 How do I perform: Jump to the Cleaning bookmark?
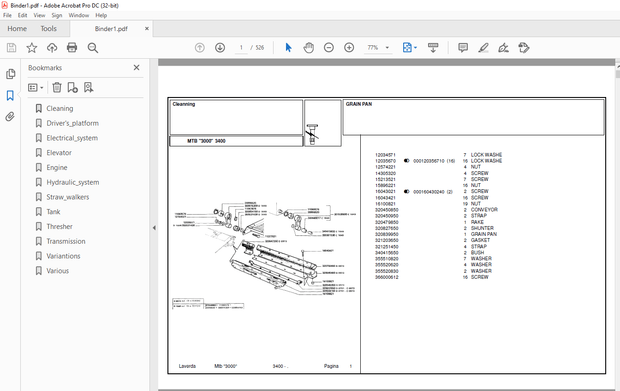pos(60,108)
